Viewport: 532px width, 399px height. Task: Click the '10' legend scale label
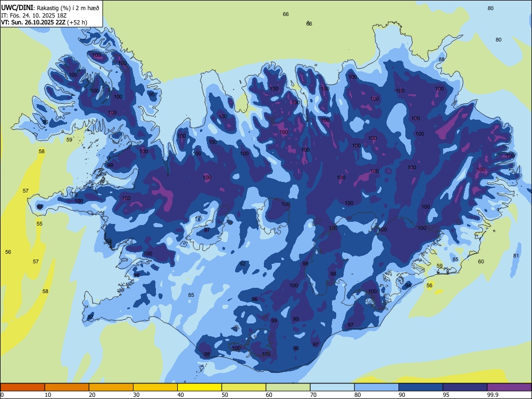point(48,395)
